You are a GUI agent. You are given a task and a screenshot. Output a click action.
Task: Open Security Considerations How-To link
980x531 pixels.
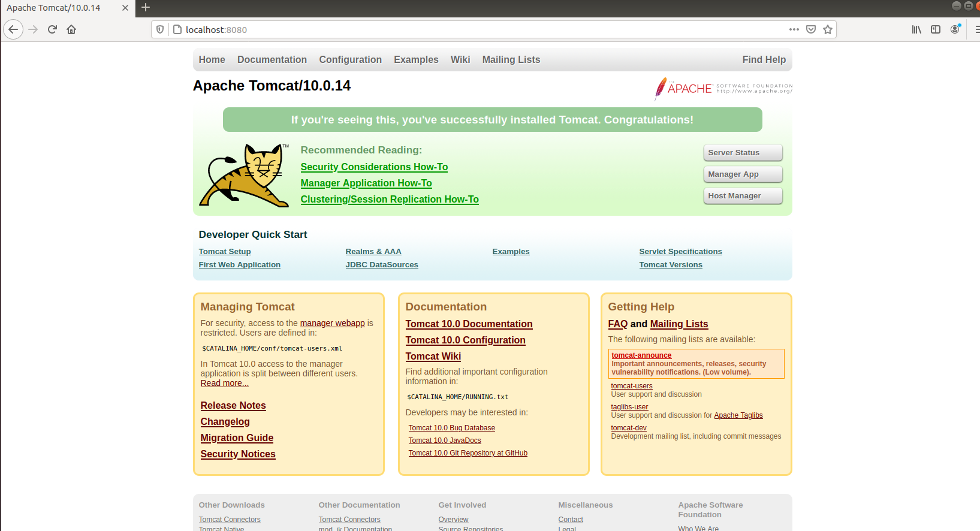coord(374,167)
